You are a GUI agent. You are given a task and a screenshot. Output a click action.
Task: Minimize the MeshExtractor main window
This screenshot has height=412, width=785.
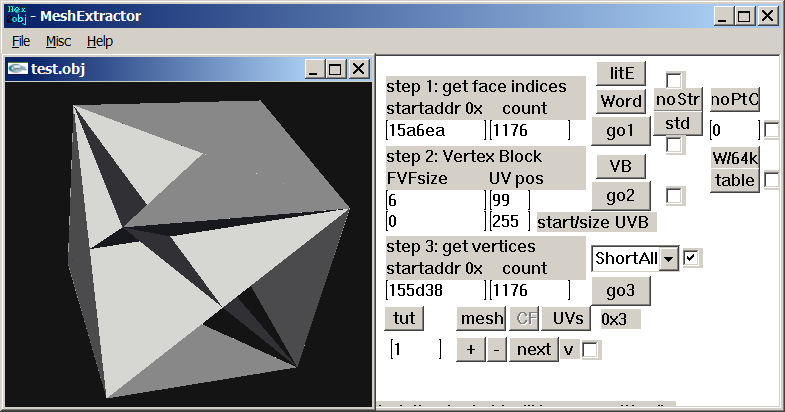(x=722, y=16)
